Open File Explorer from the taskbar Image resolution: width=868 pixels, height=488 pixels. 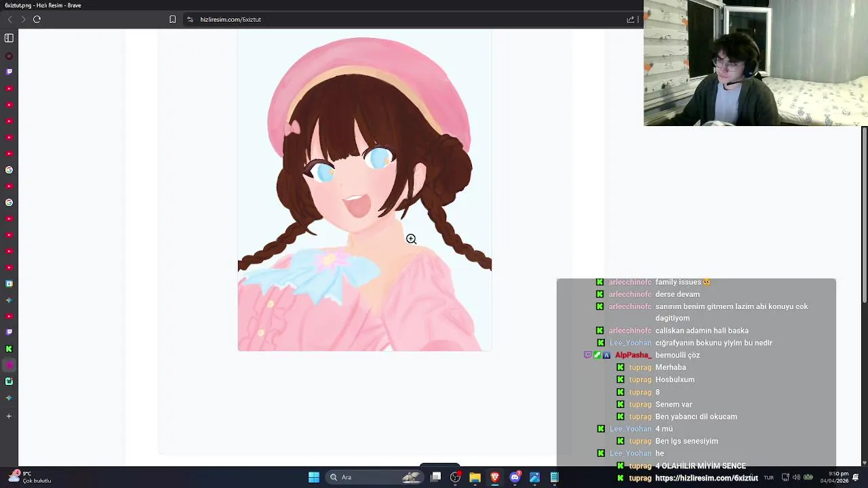point(475,477)
